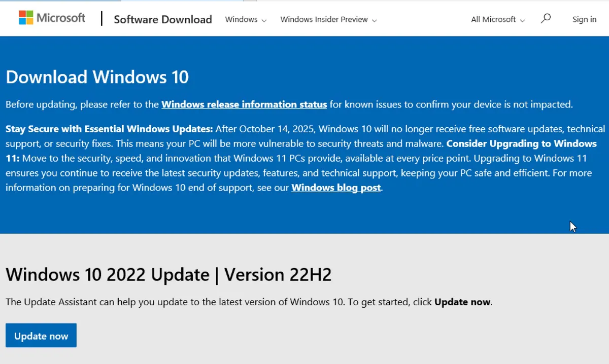Open the Windows blog post link
Viewport: 609px width, 364px height.
click(335, 188)
